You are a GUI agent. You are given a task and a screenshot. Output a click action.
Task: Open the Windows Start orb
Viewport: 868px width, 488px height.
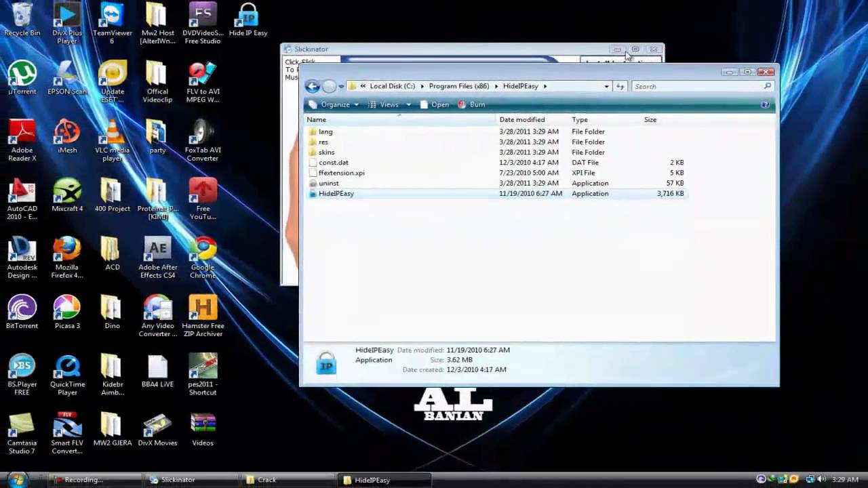[x=16, y=479]
